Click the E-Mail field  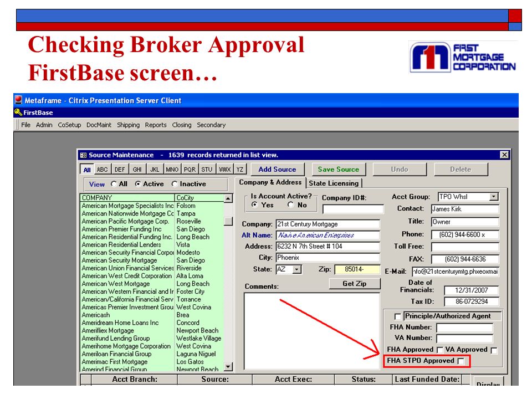[x=456, y=272]
